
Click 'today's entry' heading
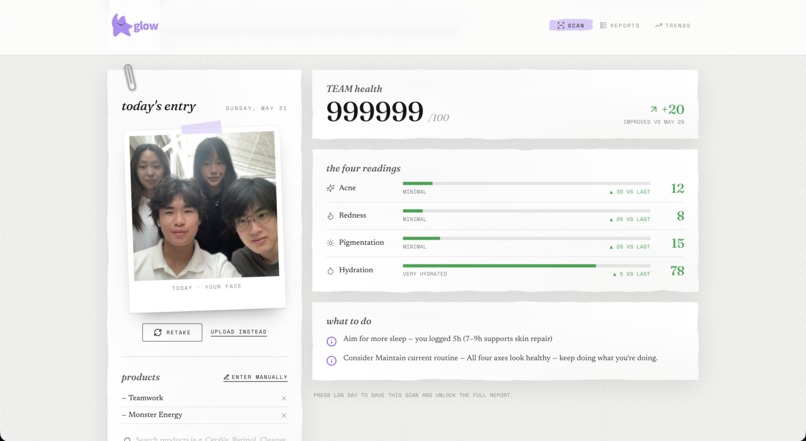click(x=158, y=106)
